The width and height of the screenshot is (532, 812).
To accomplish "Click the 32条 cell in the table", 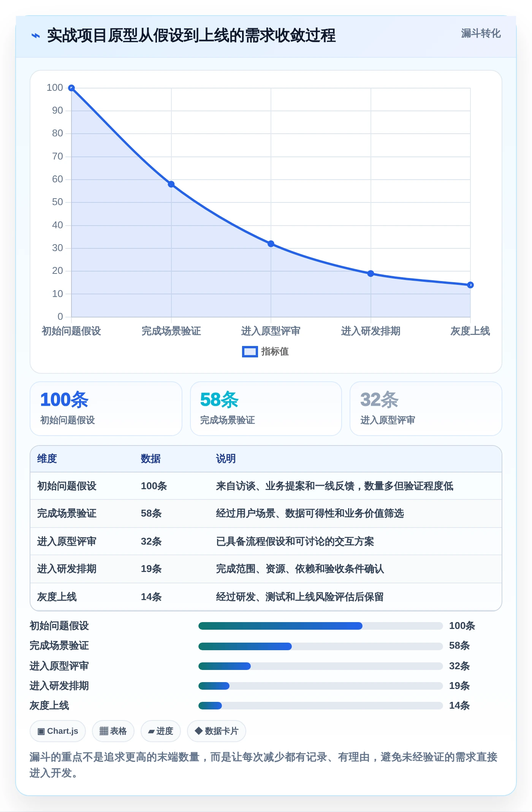I will [151, 542].
